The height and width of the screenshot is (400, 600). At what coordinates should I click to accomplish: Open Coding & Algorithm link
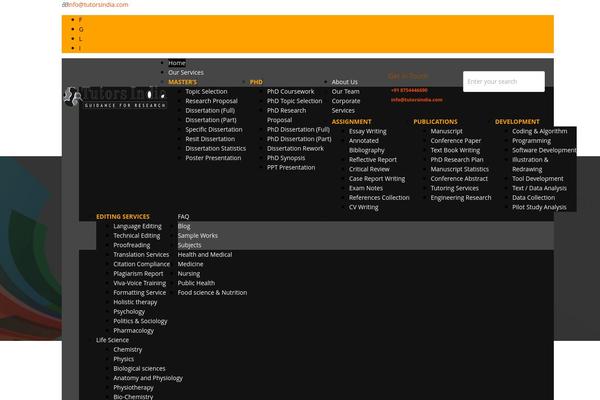point(540,131)
